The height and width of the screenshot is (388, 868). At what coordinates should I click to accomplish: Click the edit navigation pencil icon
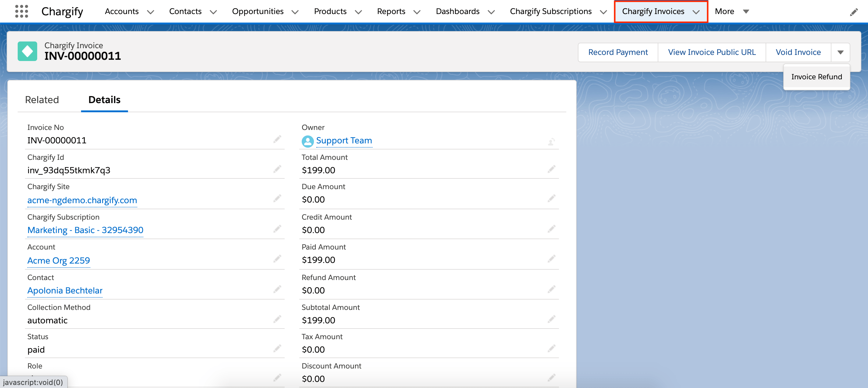pos(853,12)
